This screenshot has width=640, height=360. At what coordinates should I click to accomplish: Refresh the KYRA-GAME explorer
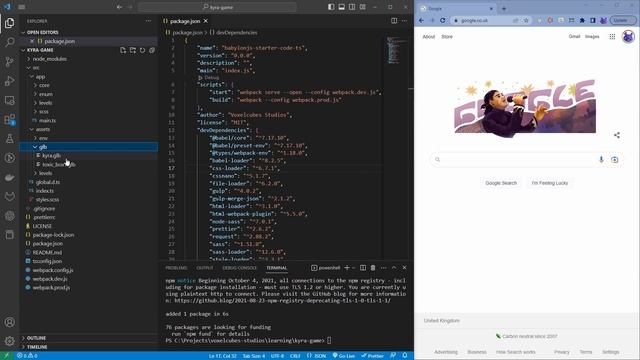pyautogui.click(x=142, y=50)
